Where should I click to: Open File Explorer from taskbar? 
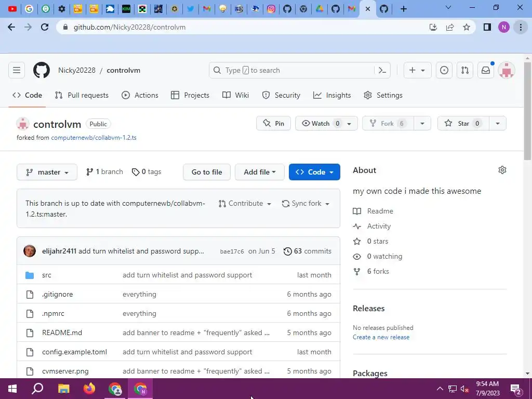click(63, 389)
